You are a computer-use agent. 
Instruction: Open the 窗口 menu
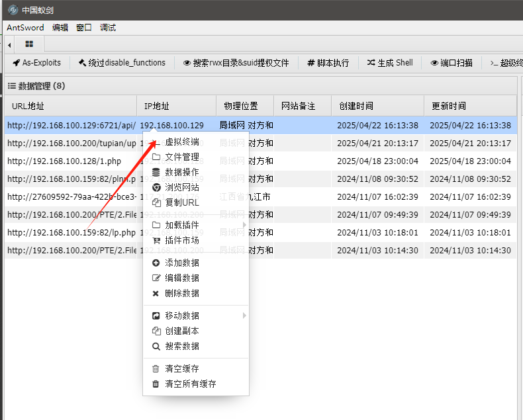coord(83,28)
